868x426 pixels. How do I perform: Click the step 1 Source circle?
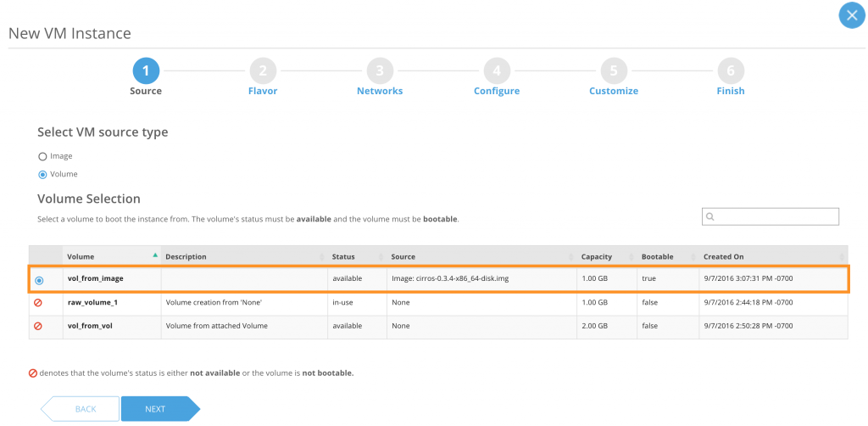point(146,70)
